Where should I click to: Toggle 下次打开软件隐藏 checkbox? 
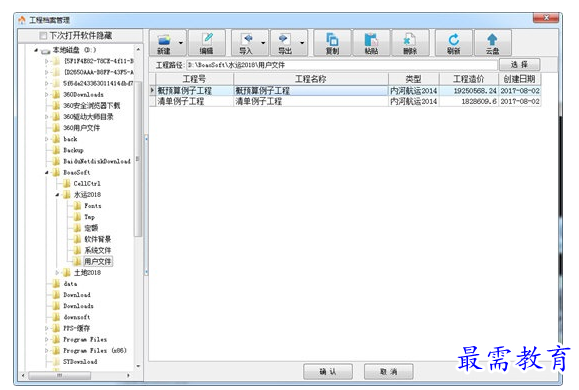click(43, 36)
